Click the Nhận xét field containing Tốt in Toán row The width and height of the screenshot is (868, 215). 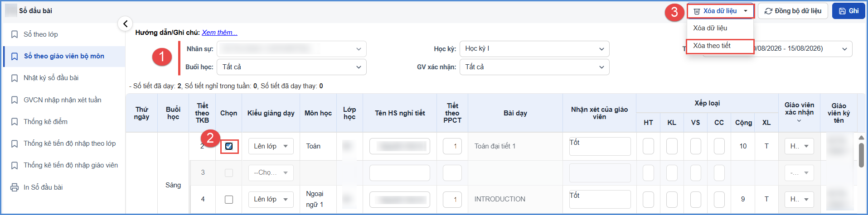click(x=600, y=146)
